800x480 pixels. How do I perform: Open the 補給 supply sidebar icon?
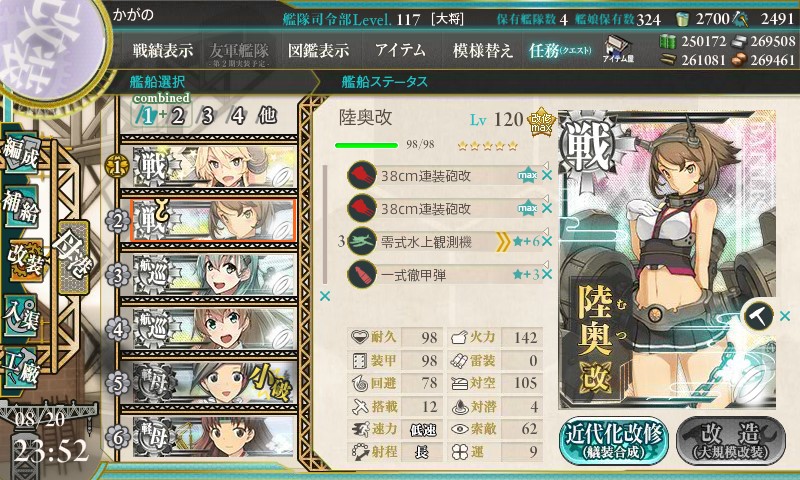pyautogui.click(x=21, y=206)
